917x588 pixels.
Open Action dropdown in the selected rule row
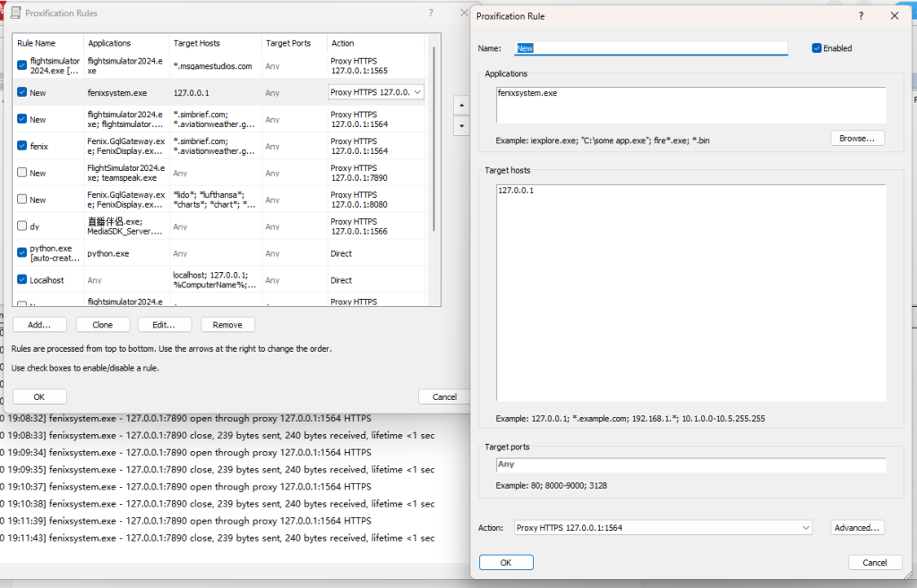point(416,92)
